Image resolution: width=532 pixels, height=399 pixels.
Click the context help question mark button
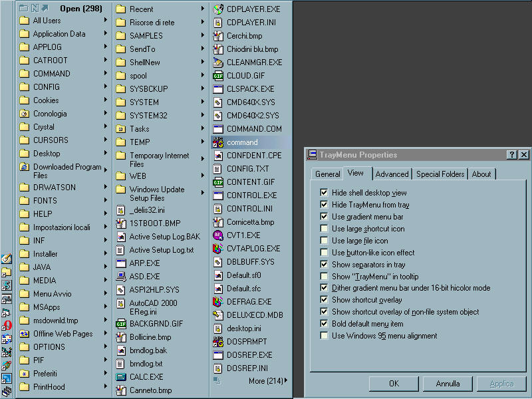[x=511, y=155]
